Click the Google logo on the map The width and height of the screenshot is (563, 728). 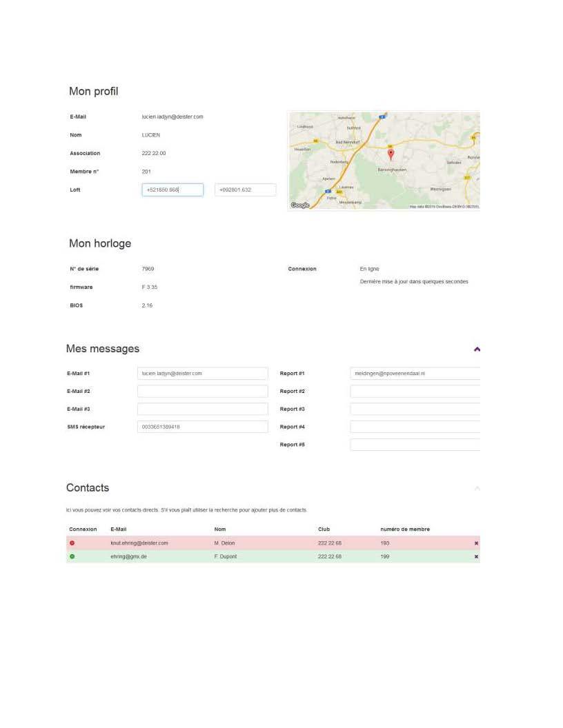[x=300, y=205]
